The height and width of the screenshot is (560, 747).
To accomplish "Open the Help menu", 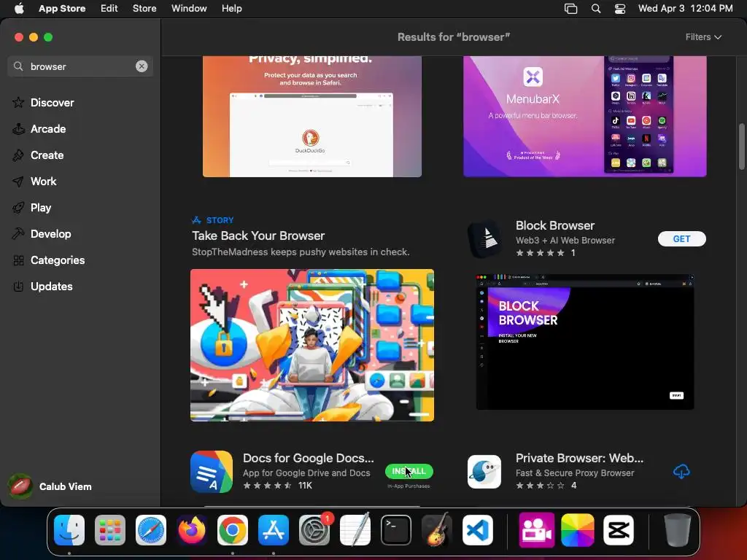I will [x=231, y=8].
